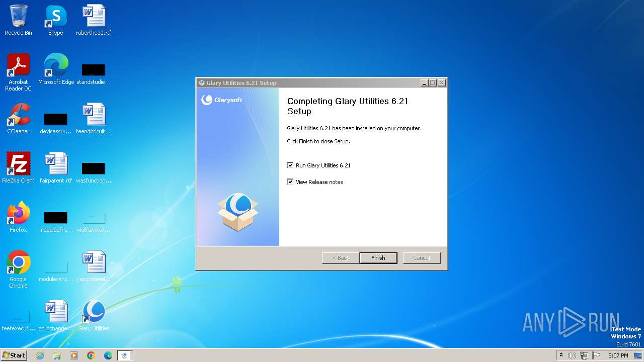This screenshot has height=362, width=644.
Task: Open Action Center flag tray icon
Action: point(596,355)
